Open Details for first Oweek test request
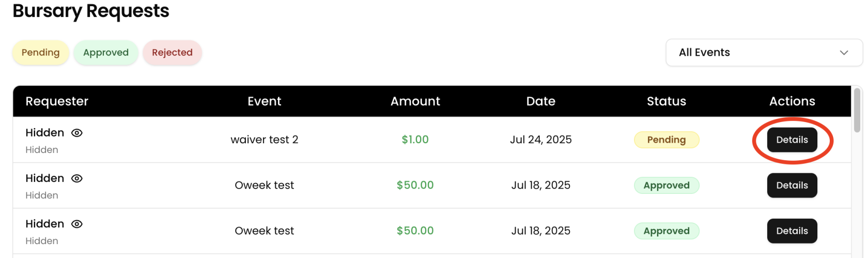The height and width of the screenshot is (258, 868). (792, 185)
